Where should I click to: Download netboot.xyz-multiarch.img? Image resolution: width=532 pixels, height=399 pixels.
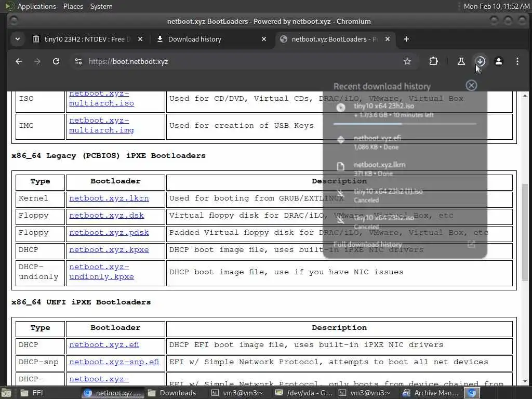click(101, 125)
